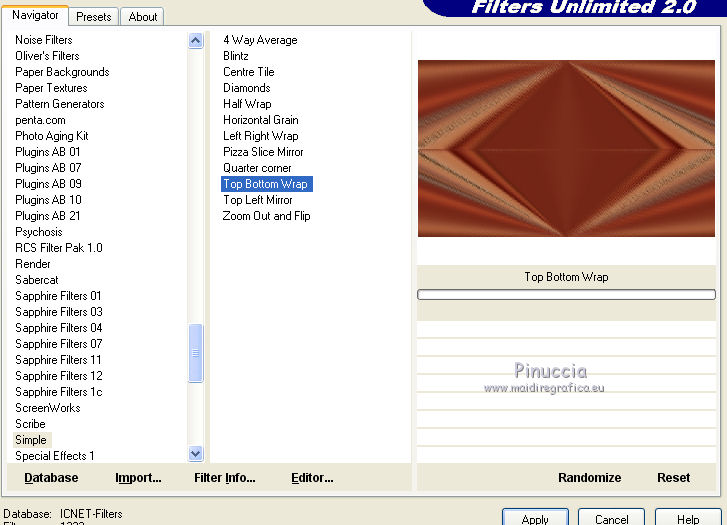Choose the Centre Tile filter
Screen dimensions: 727x525
pos(249,72)
